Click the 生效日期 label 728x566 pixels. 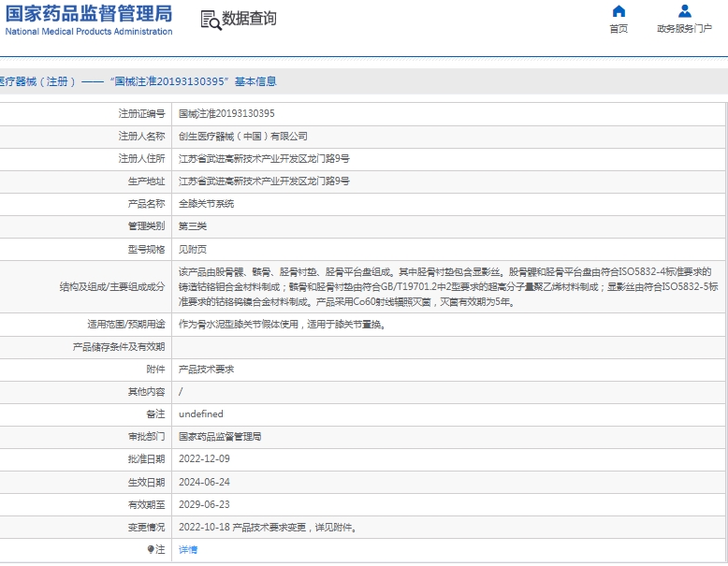146,483
